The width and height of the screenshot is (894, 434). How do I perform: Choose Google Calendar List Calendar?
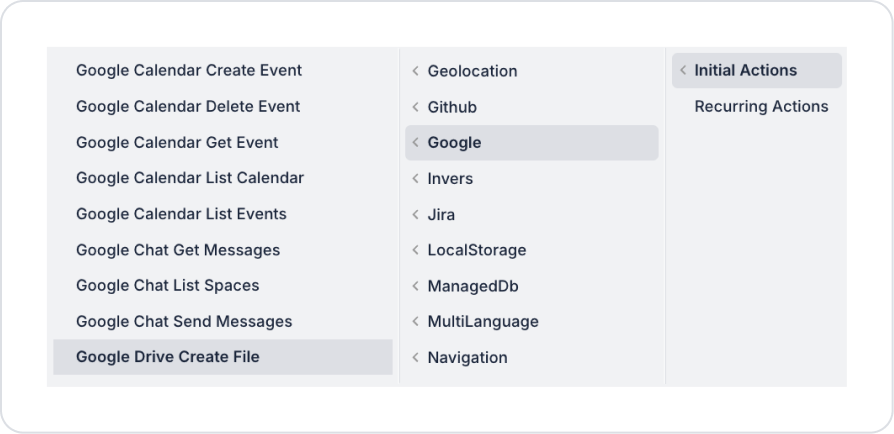coord(223,178)
